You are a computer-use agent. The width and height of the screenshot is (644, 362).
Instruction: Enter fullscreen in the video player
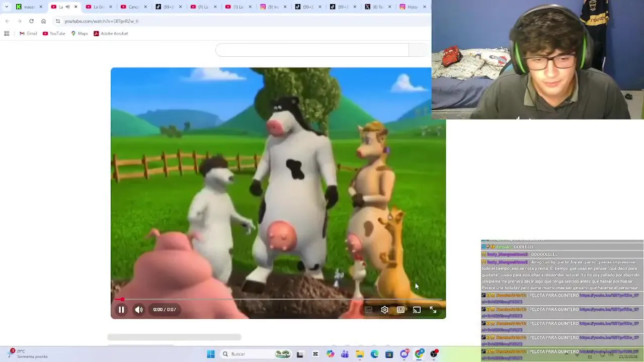[433, 310]
